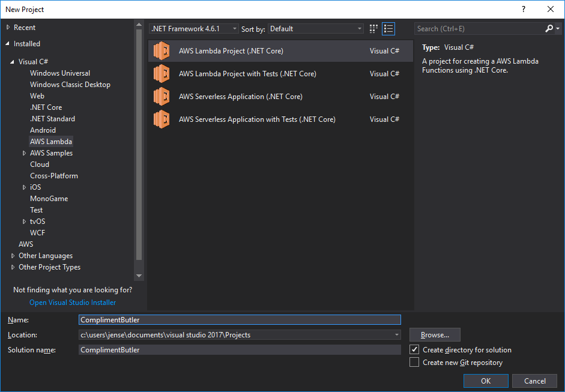
Task: Click the project Name text field
Action: click(x=240, y=320)
